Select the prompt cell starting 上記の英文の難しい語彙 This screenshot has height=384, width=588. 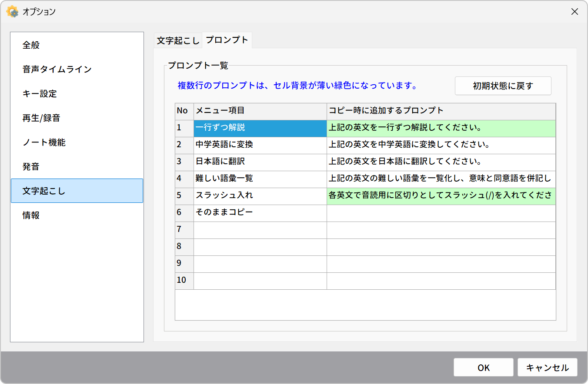click(x=441, y=179)
